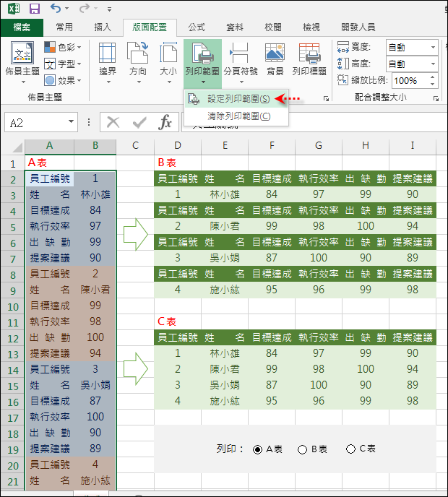Click value 100 in column B row 12

coord(95,337)
